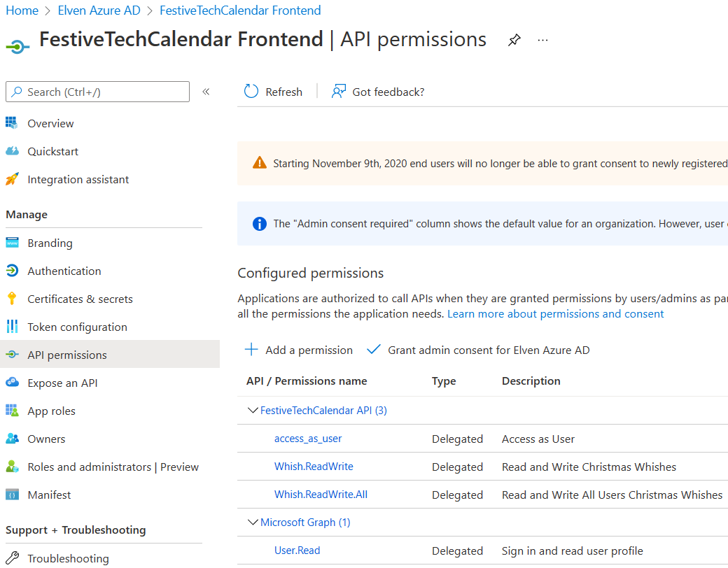Click the Quickstart cloud icon

coord(12,151)
